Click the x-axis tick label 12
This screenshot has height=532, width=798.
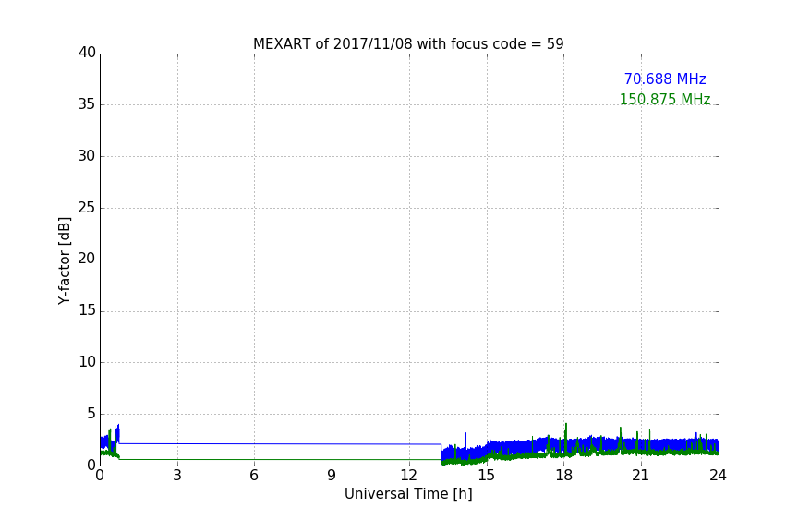[408, 476]
